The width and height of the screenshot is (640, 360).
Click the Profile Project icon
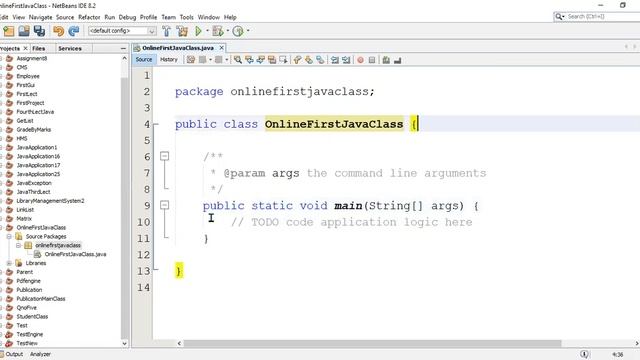[x=238, y=31]
